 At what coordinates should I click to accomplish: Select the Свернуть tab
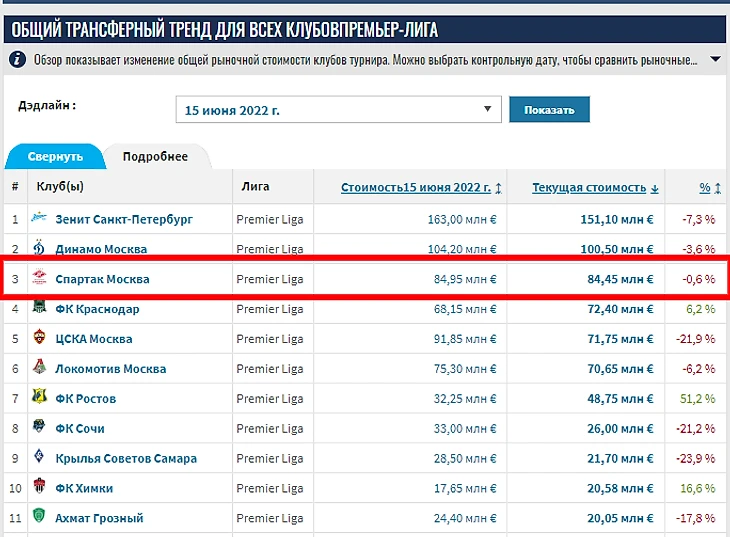coord(55,156)
